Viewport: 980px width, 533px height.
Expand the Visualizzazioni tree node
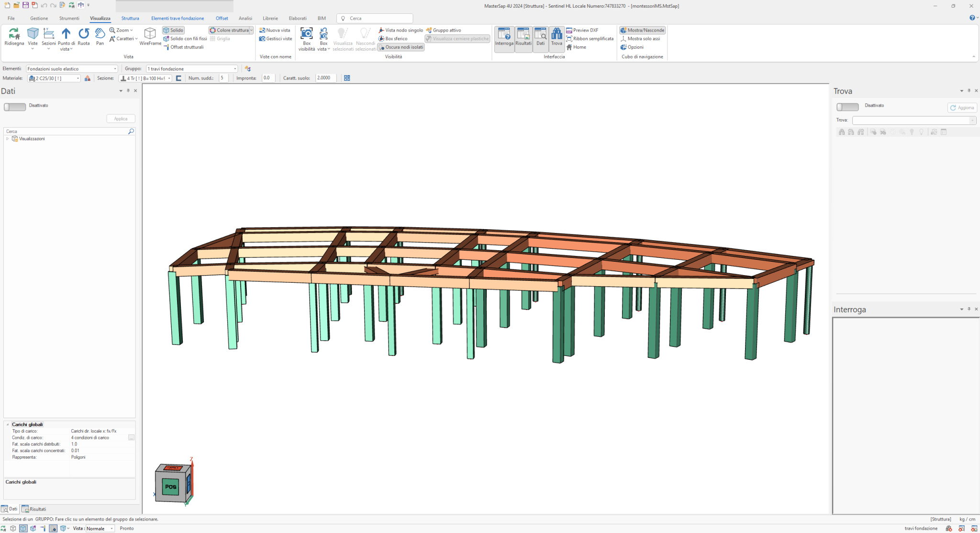click(8, 139)
